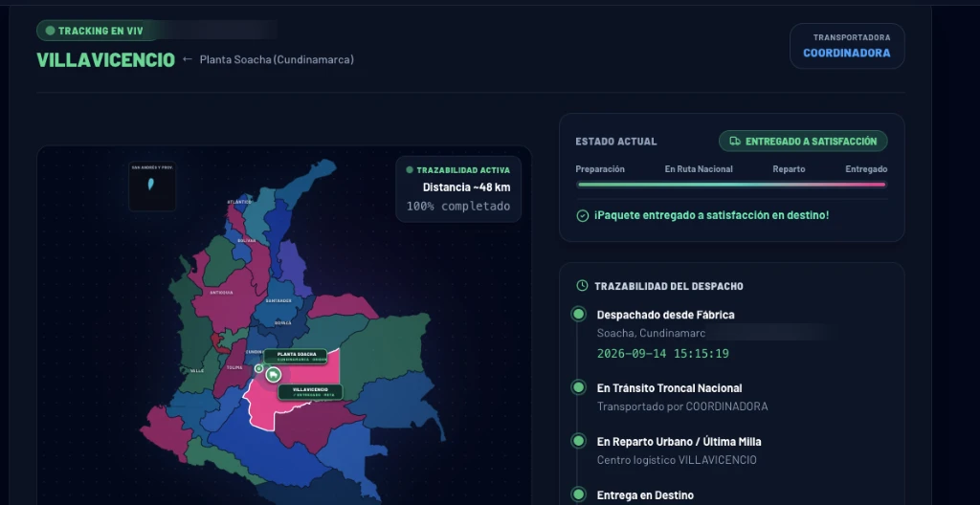Click the Soacha, Cundinamarc location text
The image size is (980, 505).
point(651,333)
